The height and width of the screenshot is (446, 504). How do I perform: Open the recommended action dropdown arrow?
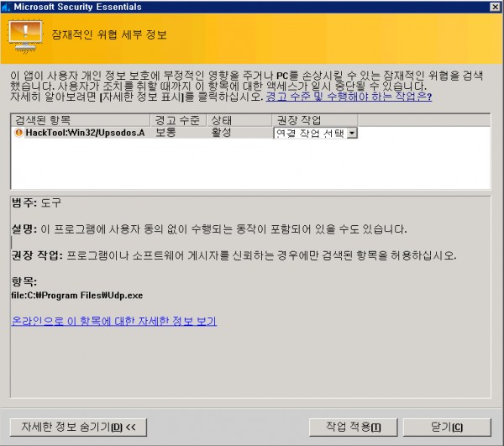[352, 133]
